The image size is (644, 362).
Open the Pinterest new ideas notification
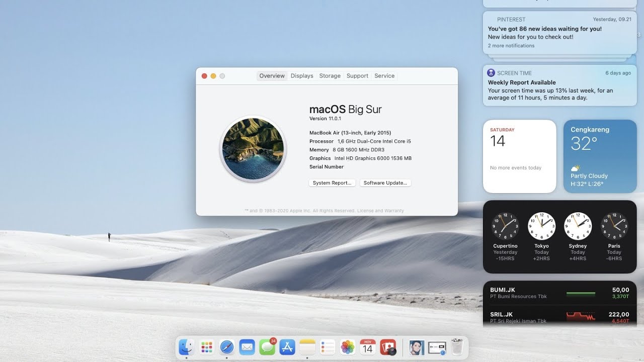pos(559,33)
